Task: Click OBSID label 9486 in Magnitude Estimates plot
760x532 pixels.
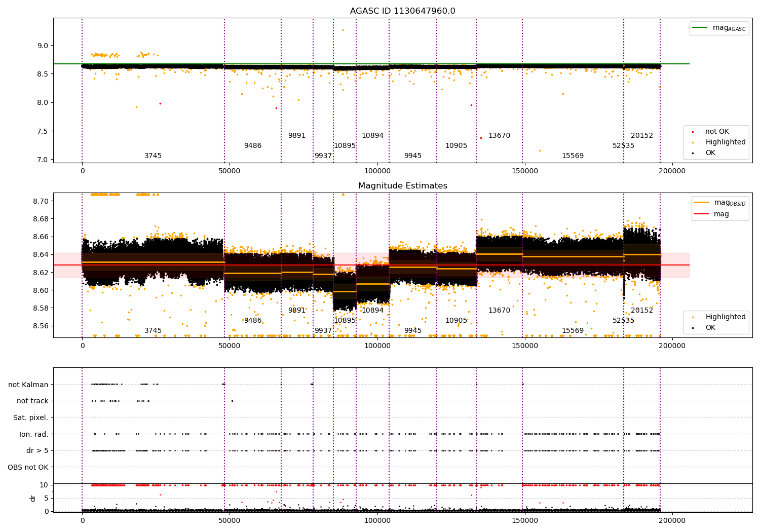Action: (x=253, y=321)
